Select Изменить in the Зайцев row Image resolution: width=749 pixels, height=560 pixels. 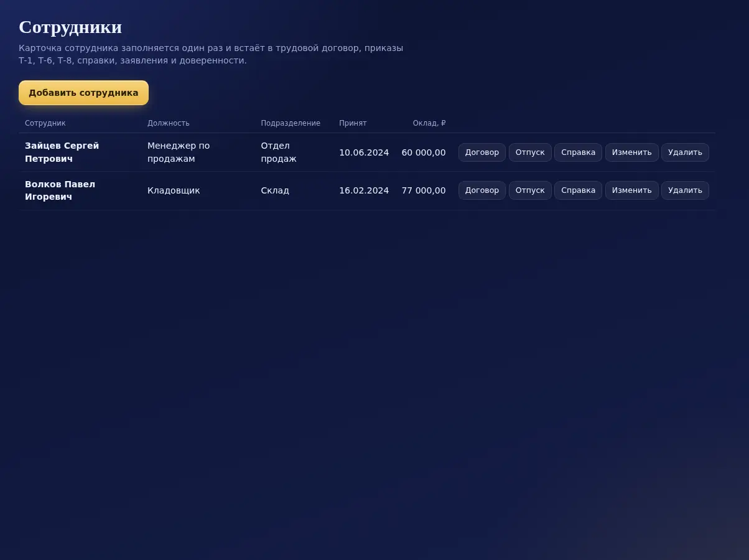pyautogui.click(x=631, y=152)
